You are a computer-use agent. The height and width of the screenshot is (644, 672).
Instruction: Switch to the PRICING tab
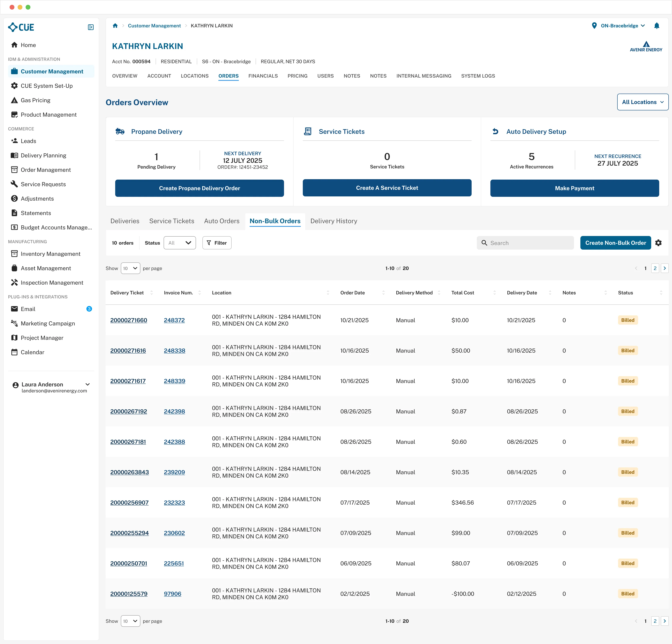[297, 76]
